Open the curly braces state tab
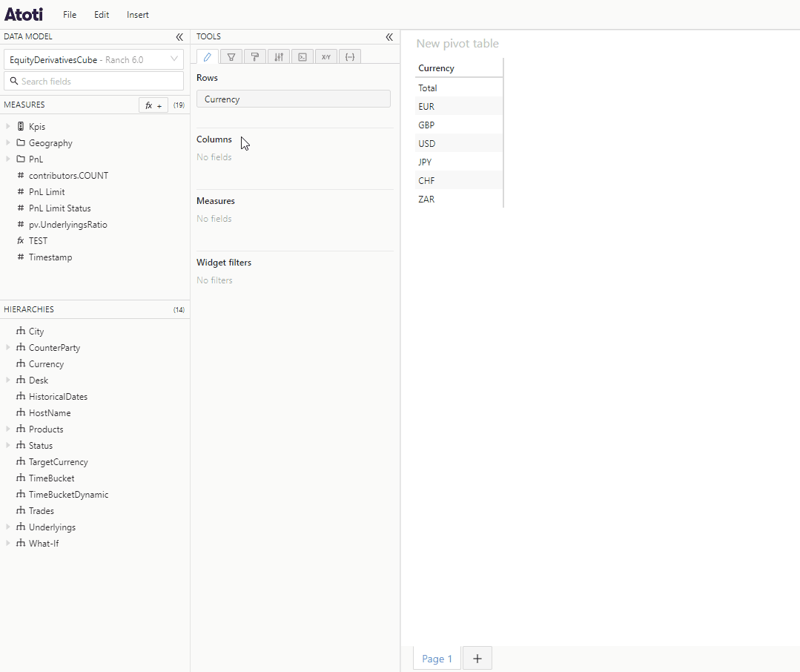Viewport: 800px width, 672px height. pos(350,56)
